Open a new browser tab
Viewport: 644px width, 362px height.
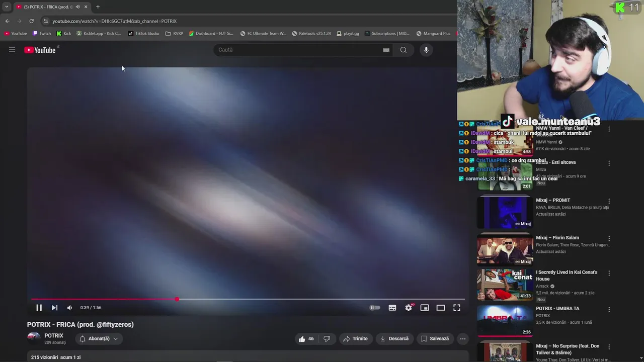click(98, 7)
